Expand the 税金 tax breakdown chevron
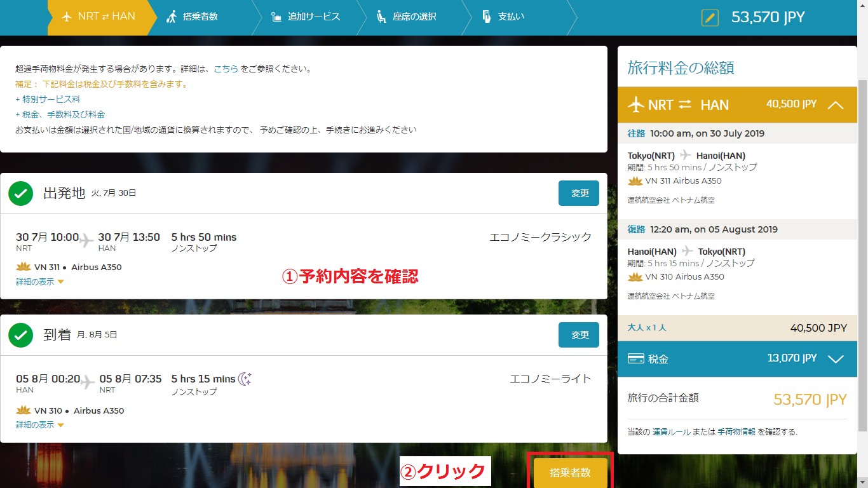Viewport: 868px width, 488px height. click(x=836, y=359)
